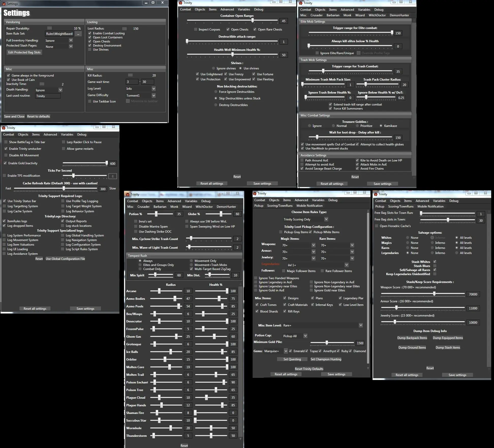This screenshot has width=494, height=448.
Task: Enable the Use Shrines checkbox
Action: (x=90, y=50)
